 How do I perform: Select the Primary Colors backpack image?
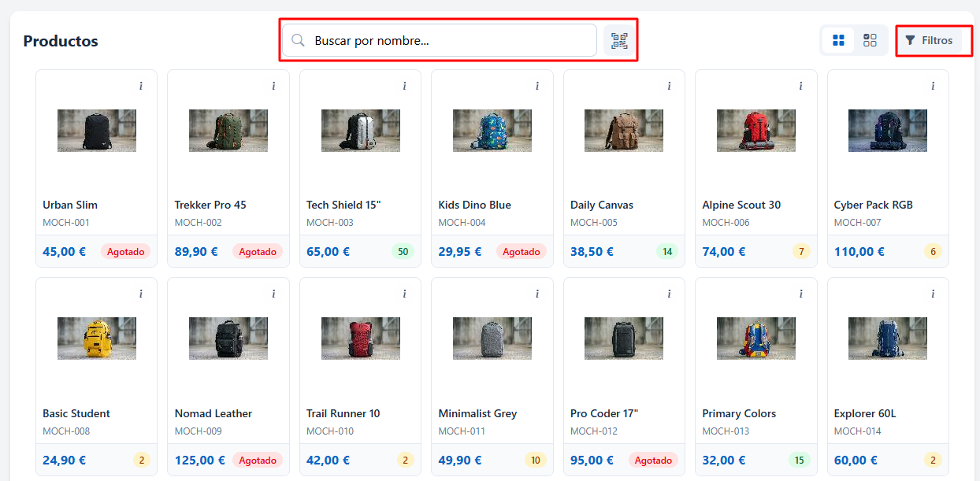click(756, 339)
